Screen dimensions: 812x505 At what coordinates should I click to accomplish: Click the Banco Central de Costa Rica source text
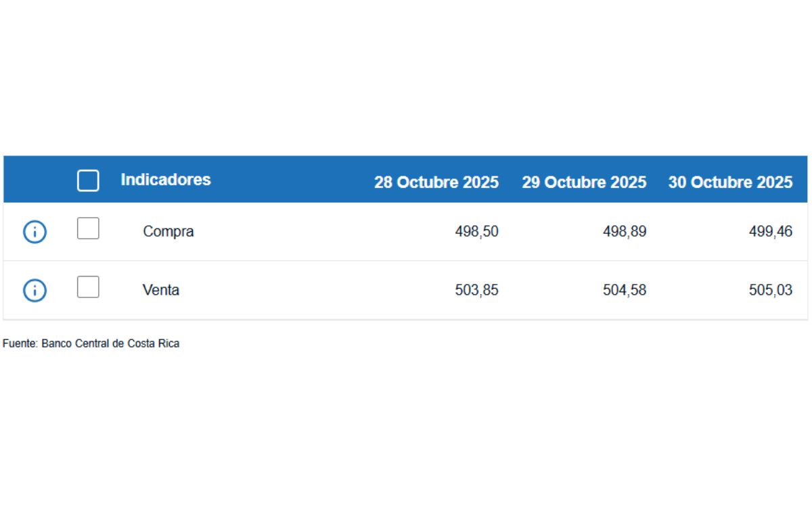(x=91, y=343)
